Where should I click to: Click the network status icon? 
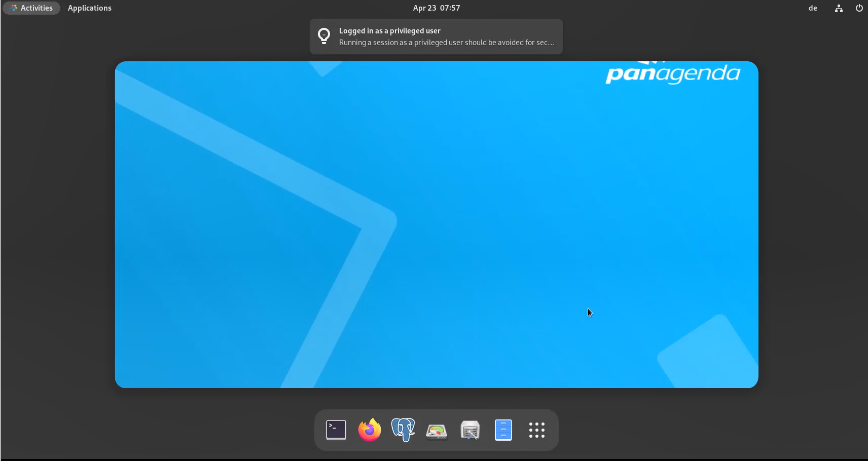pos(839,8)
